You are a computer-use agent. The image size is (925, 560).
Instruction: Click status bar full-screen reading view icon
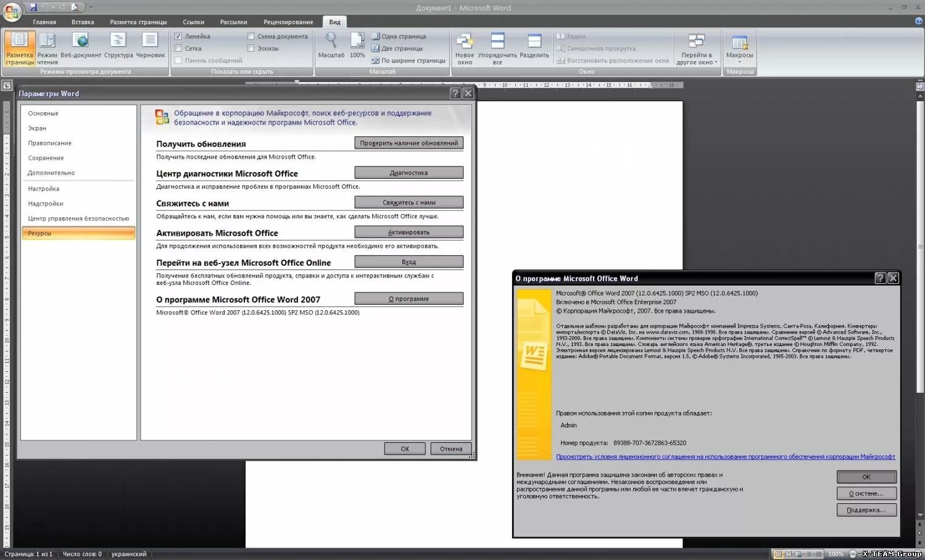coord(789,554)
